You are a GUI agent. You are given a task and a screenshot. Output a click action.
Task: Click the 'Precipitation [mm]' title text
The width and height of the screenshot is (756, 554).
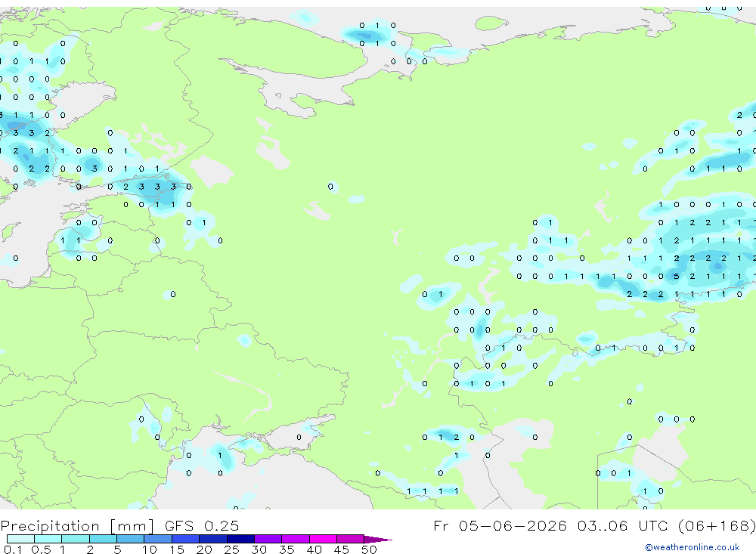[x=78, y=525]
